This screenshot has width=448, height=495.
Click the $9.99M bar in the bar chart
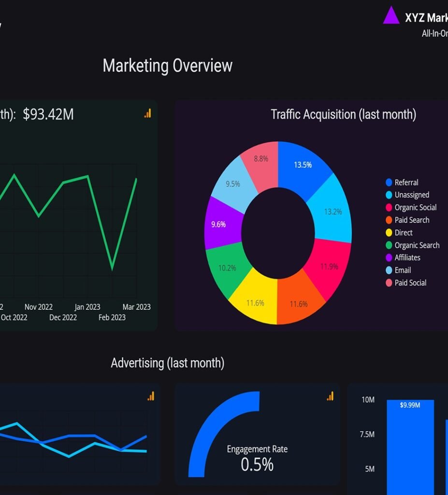tap(410, 445)
